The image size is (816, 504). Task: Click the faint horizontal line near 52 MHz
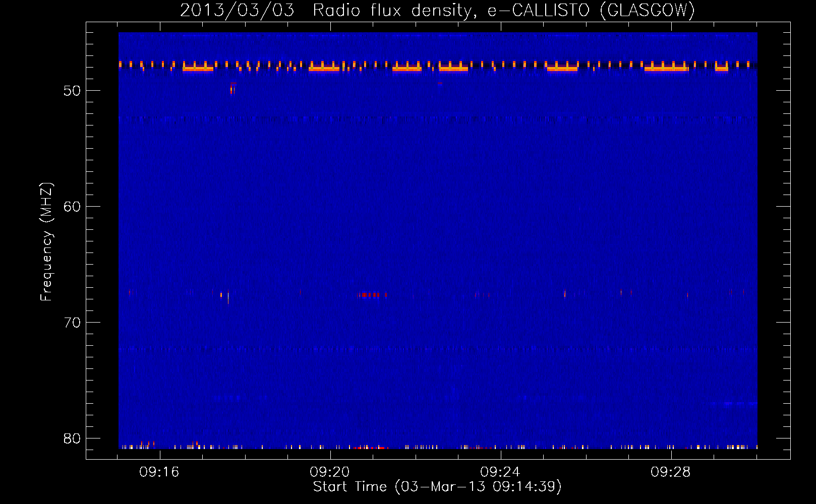[x=438, y=119]
